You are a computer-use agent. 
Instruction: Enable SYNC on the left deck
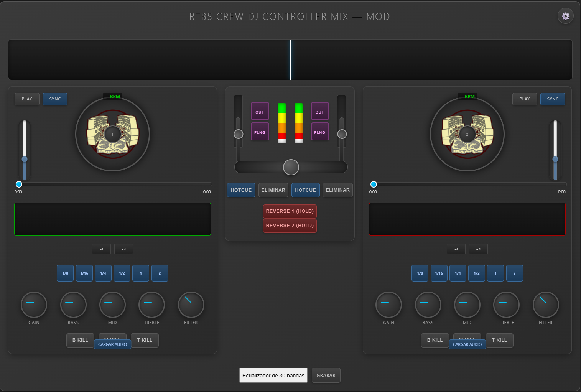tap(55, 99)
